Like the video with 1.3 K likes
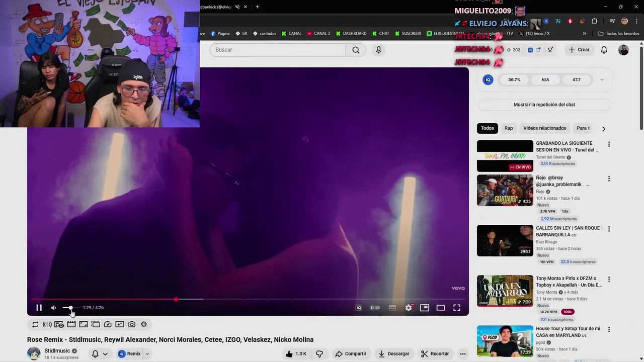644x362 pixels. (x=296, y=354)
